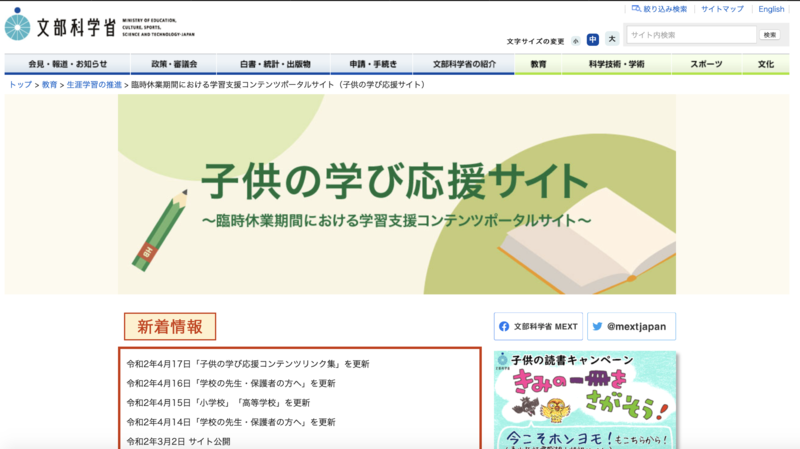
Task: Switch the site language to English
Action: point(771,9)
